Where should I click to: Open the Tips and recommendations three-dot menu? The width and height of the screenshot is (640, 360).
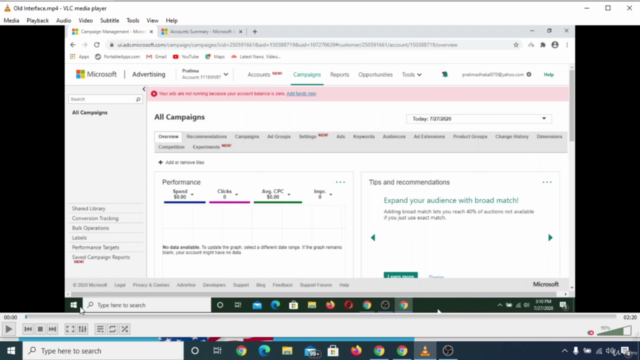[x=547, y=182]
